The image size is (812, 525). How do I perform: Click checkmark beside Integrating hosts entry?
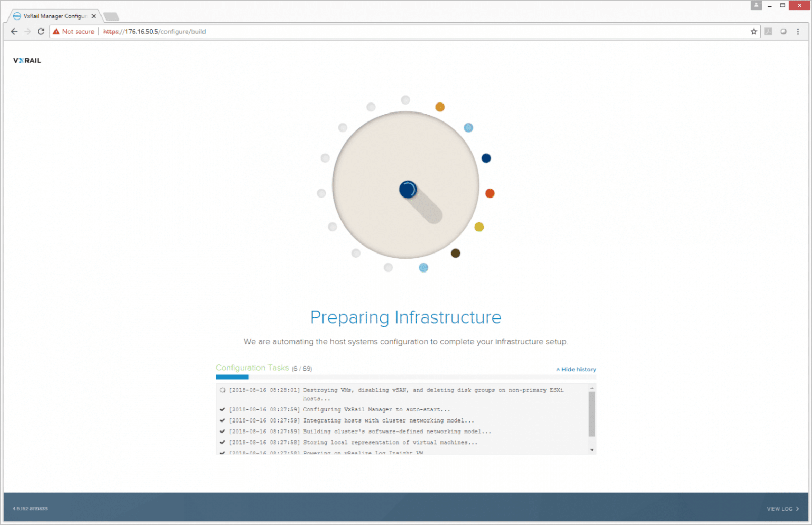click(222, 420)
